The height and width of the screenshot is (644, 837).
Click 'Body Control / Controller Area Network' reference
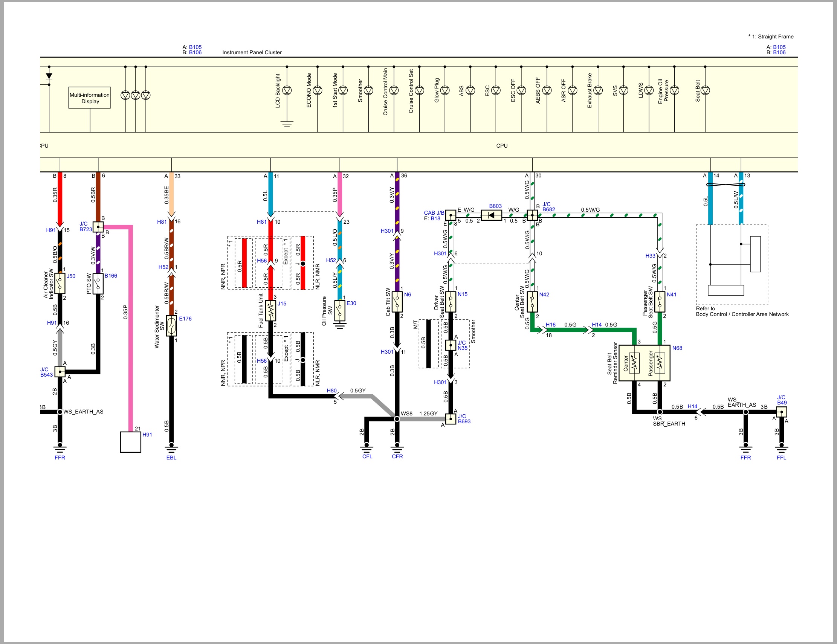point(742,314)
